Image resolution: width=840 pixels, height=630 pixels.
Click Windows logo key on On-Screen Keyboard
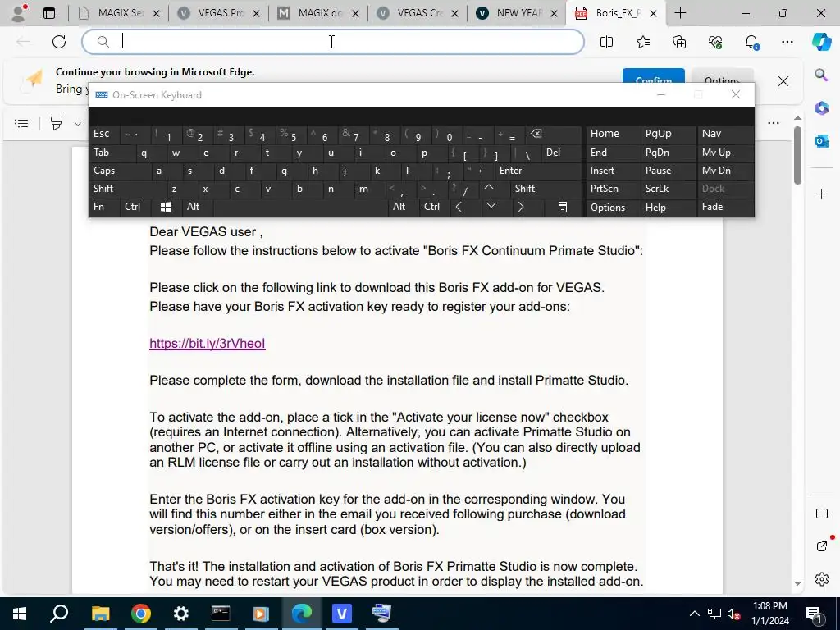(166, 207)
